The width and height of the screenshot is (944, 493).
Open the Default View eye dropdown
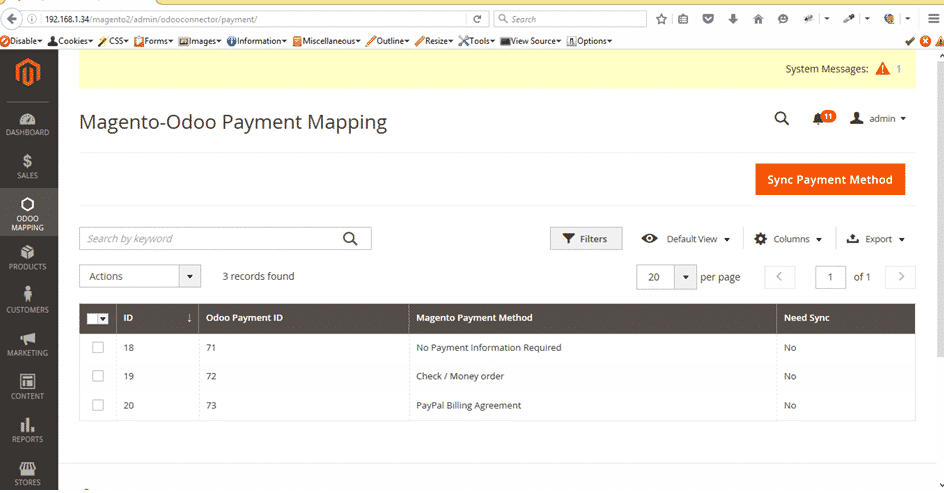click(x=685, y=239)
